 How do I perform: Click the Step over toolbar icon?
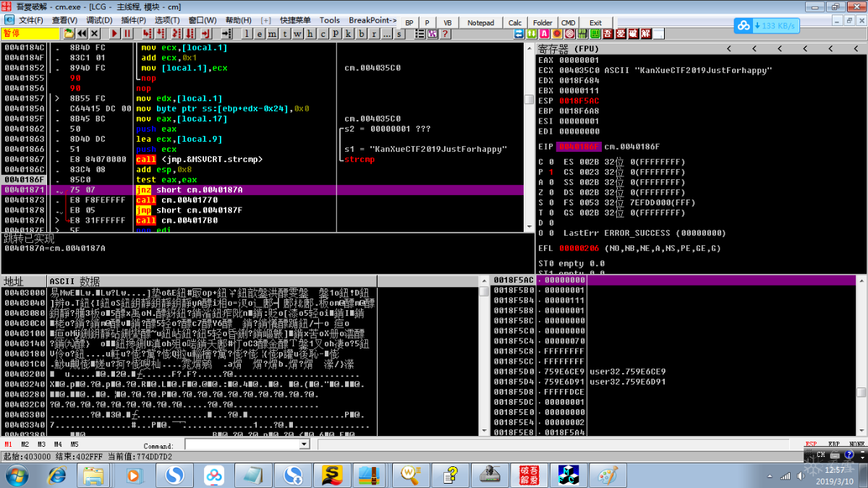click(x=160, y=33)
